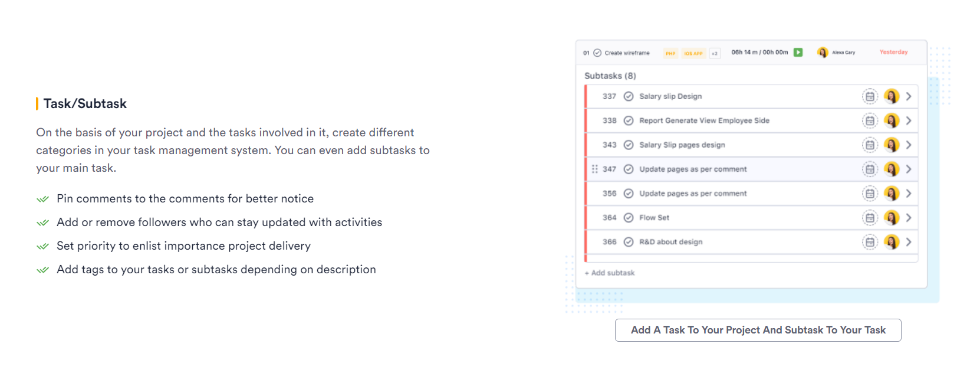Open calendar icon for Flow Set subtask
Image resolution: width=980 pixels, height=373 pixels.
870,218
